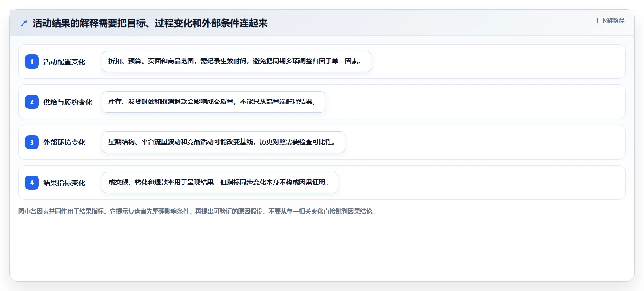
Task: Click the 结果指标变化 label
Action: 64,183
